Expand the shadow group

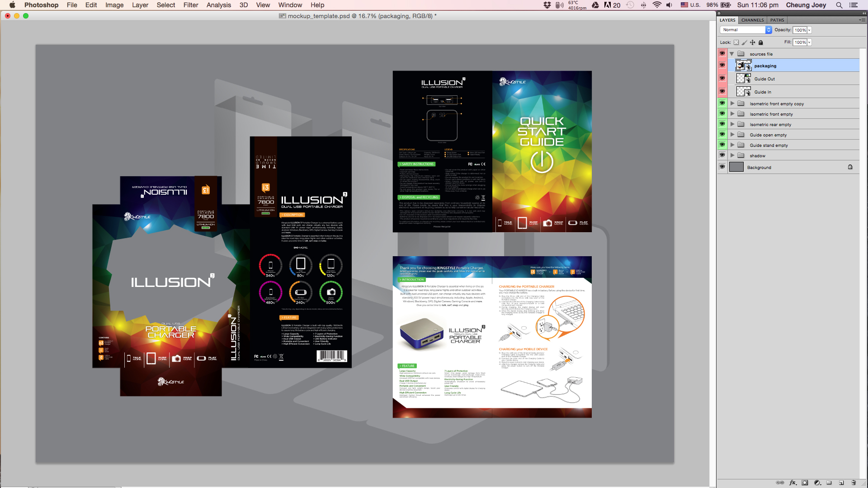pyautogui.click(x=732, y=155)
